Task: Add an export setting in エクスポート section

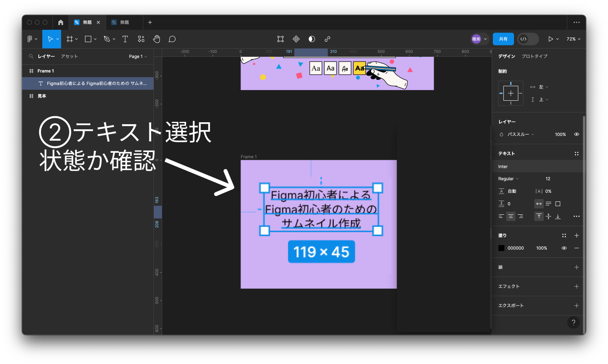Action: (577, 306)
